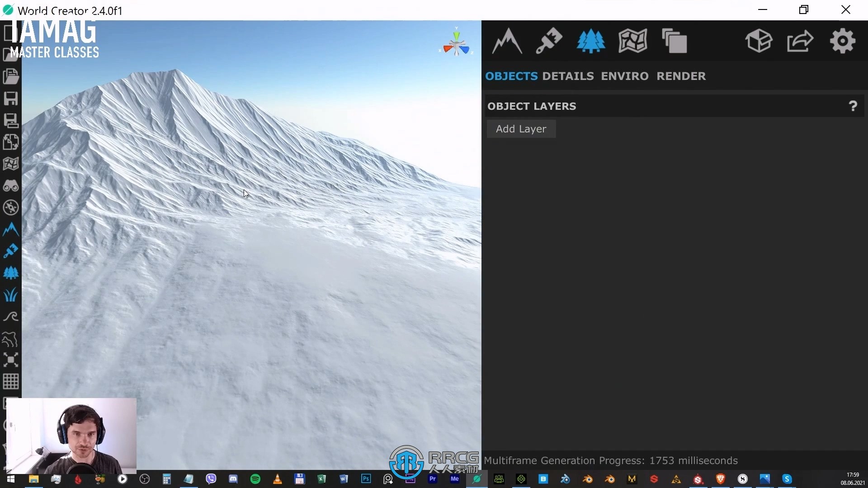Open Brave browser from the taskbar

click(721, 479)
